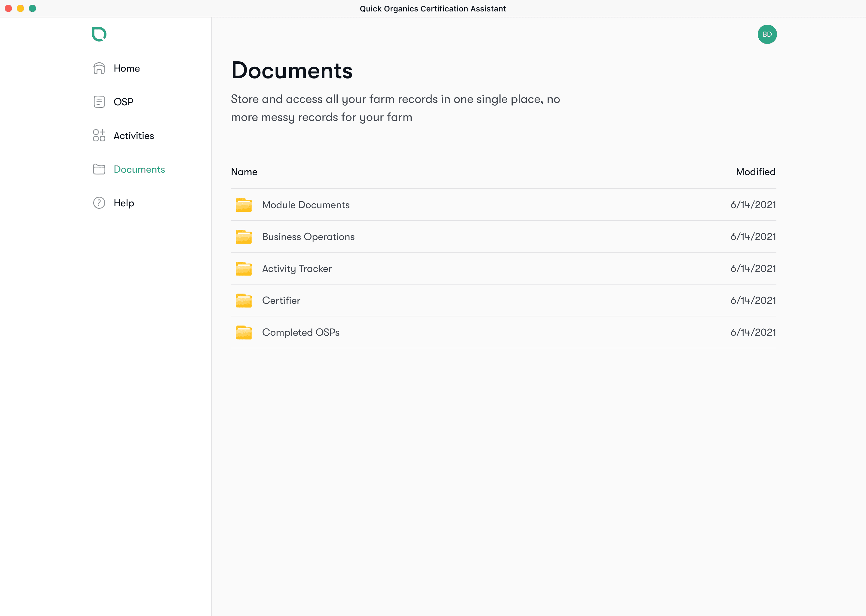Select Documents in sidebar
The height and width of the screenshot is (616, 866).
pos(139,169)
